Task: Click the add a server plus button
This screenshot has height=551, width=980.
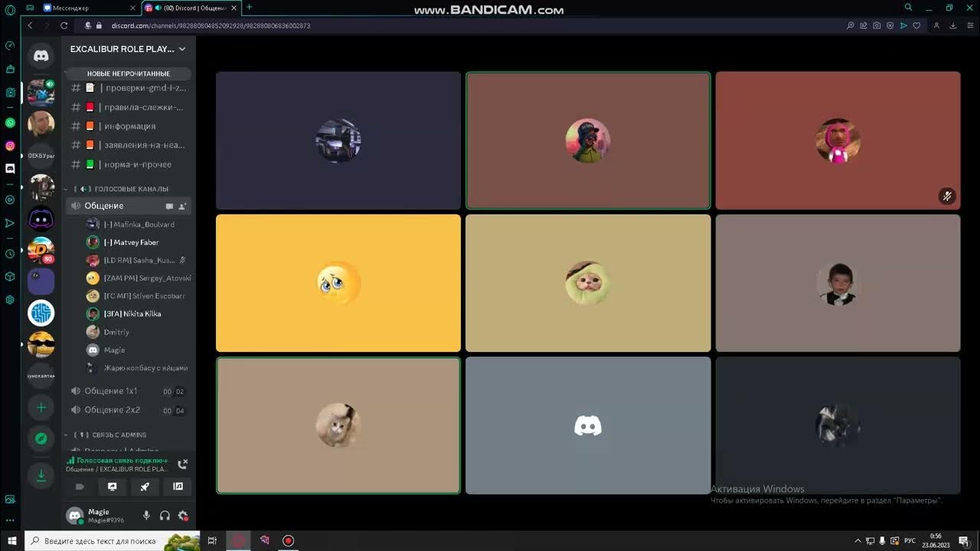Action: tap(41, 407)
